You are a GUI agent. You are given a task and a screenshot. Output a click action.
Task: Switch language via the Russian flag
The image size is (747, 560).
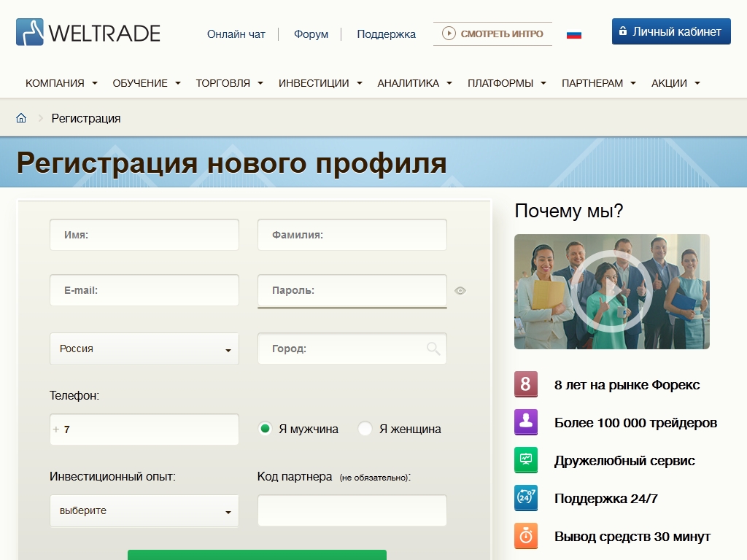pyautogui.click(x=574, y=34)
